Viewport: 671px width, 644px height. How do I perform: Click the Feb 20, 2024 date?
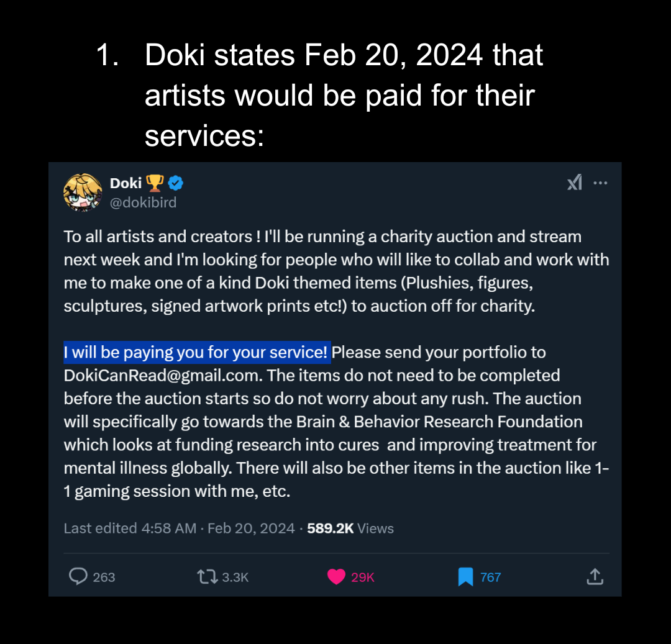point(251,528)
